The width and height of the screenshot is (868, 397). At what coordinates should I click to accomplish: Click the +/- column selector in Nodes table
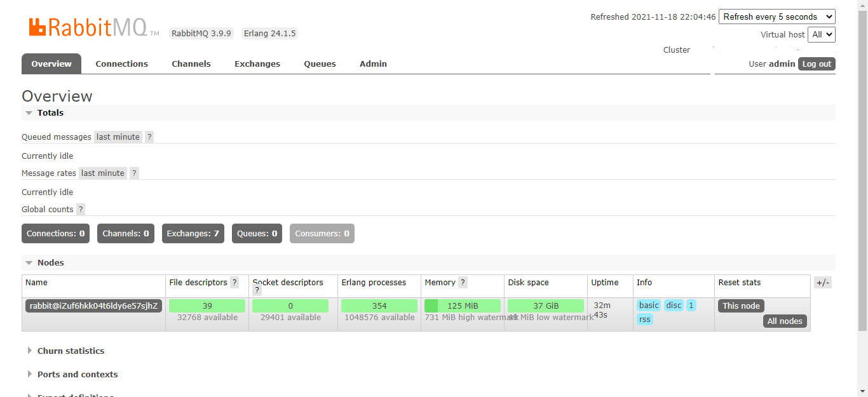pos(822,282)
